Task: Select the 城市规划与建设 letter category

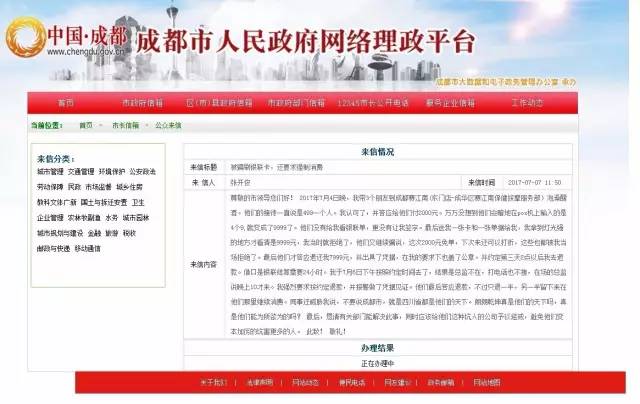Action: click(x=60, y=233)
